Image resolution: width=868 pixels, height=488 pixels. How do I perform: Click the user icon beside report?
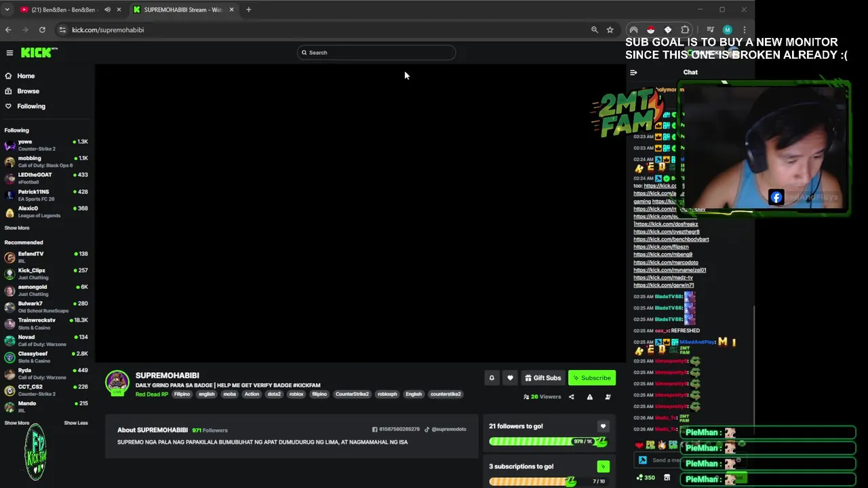coord(608,397)
